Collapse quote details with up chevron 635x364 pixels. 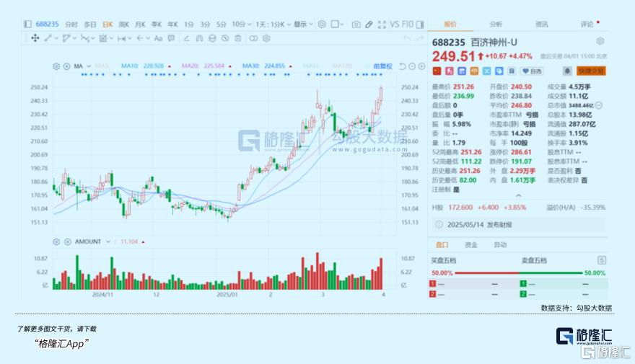tap(518, 195)
